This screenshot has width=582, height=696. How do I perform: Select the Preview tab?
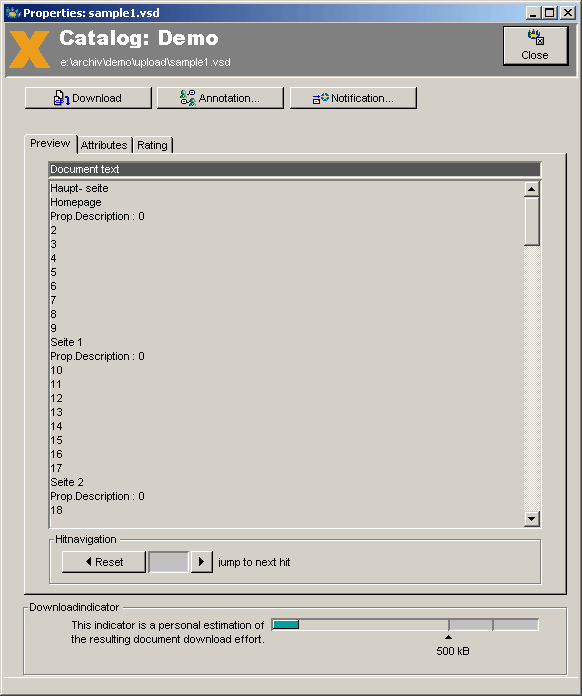pos(50,143)
